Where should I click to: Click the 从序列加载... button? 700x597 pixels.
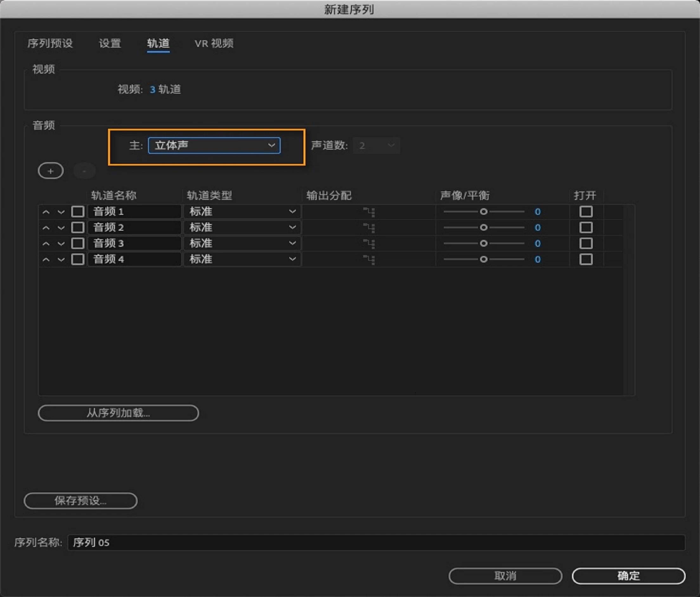(x=118, y=413)
